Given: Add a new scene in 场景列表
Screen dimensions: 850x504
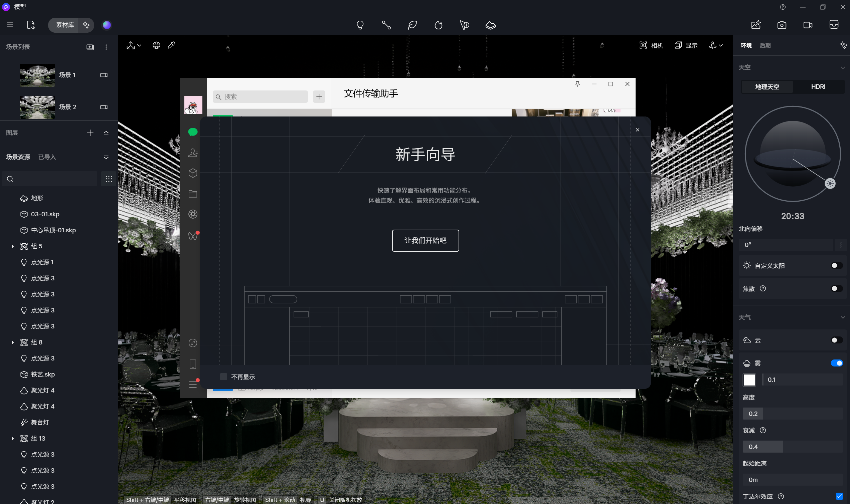Looking at the screenshot, I should [90, 47].
